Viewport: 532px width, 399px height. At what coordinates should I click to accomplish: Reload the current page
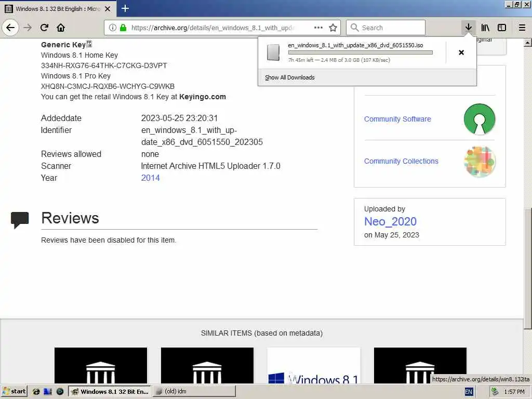44,28
